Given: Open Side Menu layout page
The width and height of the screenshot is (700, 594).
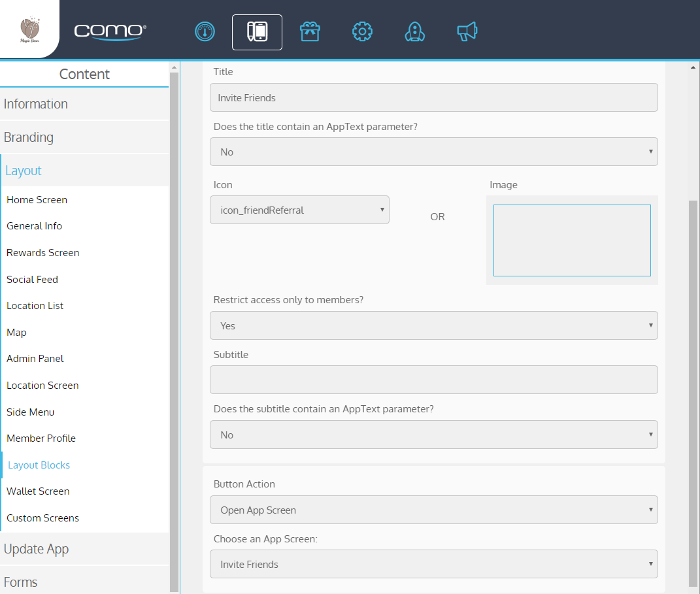Looking at the screenshot, I should pos(31,412).
